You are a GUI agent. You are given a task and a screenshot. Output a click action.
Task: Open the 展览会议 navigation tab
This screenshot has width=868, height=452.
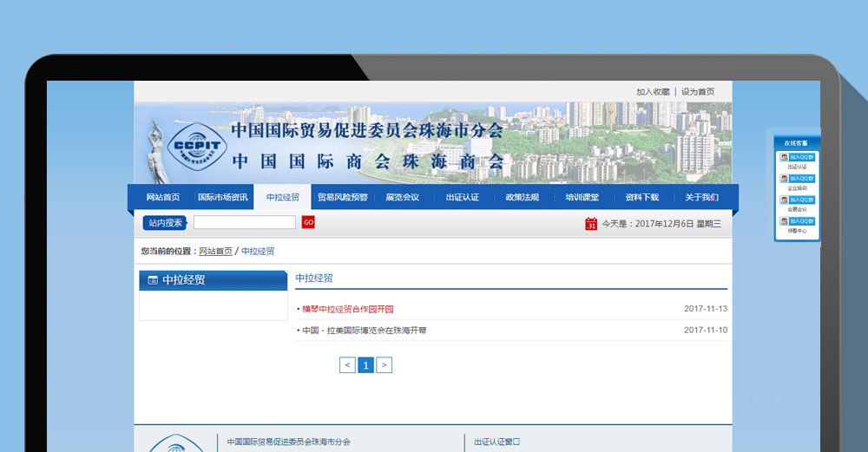click(x=403, y=197)
